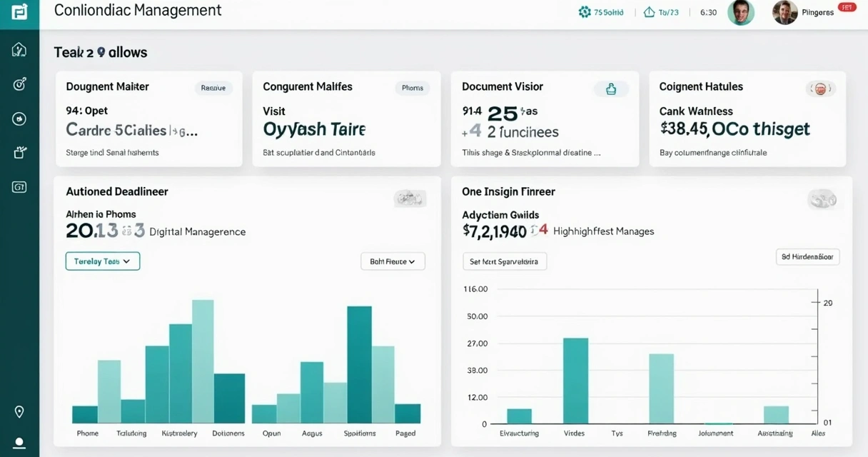Click the Document Visior card icon
Screen dimensions: 868x457
pos(611,89)
